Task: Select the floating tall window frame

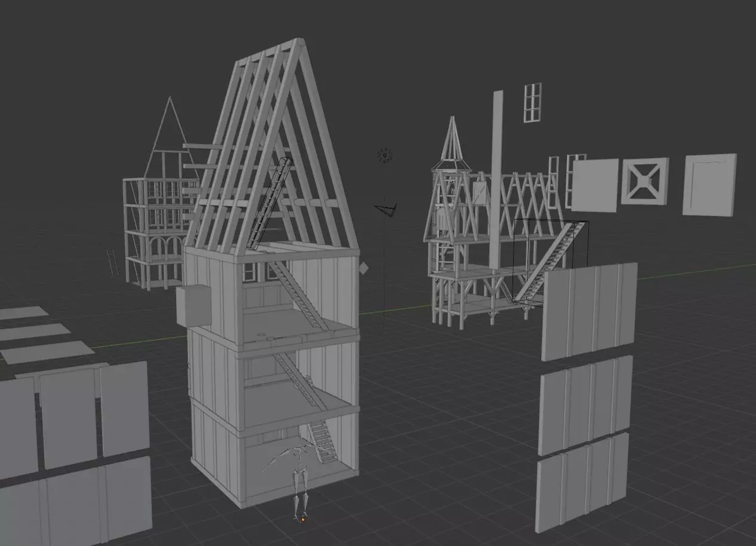Action: tap(532, 103)
